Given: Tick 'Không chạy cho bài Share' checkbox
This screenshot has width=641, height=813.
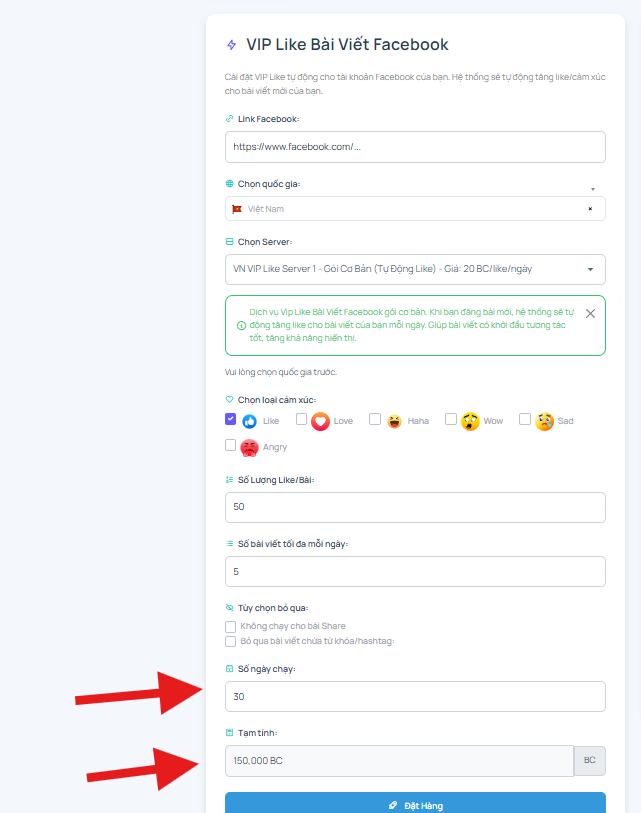Looking at the screenshot, I should 230,627.
